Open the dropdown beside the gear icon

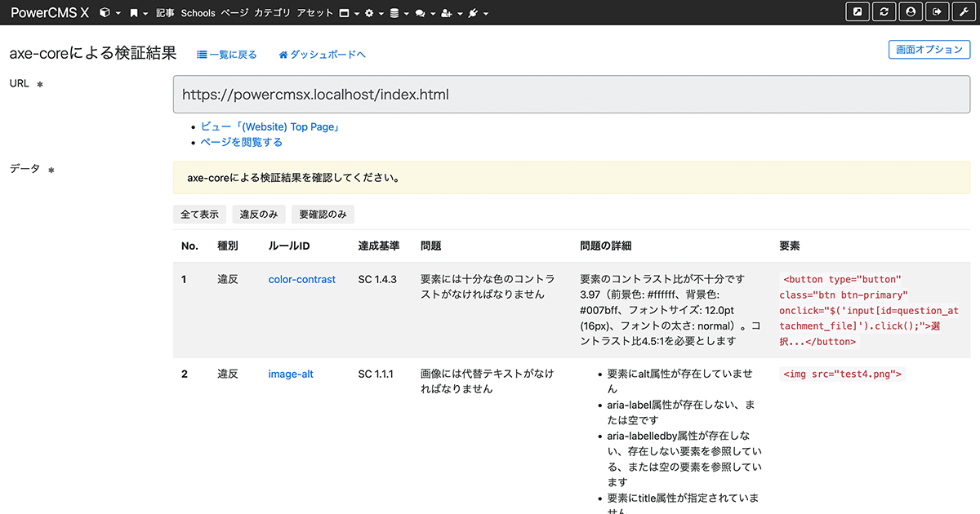pos(381,12)
